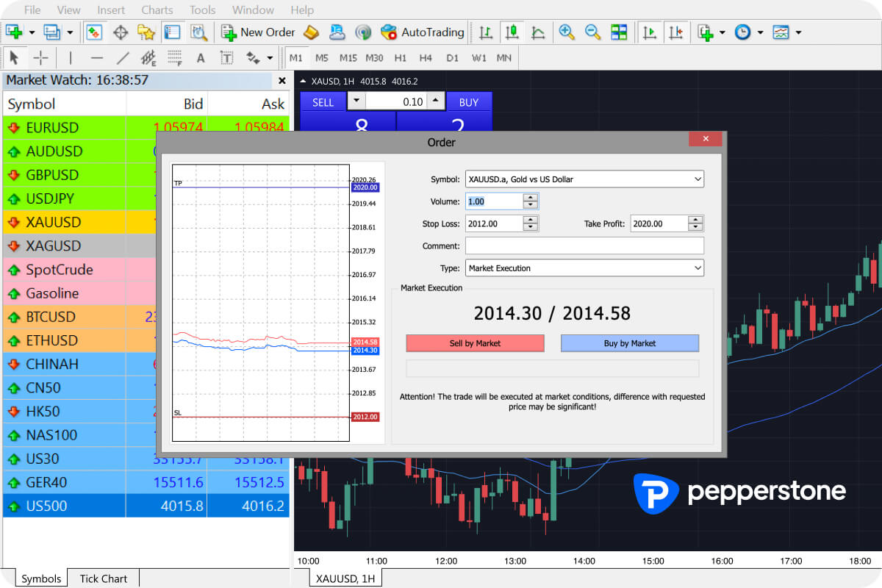Expand the Indicators dropdown arrow
Image resolution: width=882 pixels, height=588 pixels.
(x=723, y=32)
